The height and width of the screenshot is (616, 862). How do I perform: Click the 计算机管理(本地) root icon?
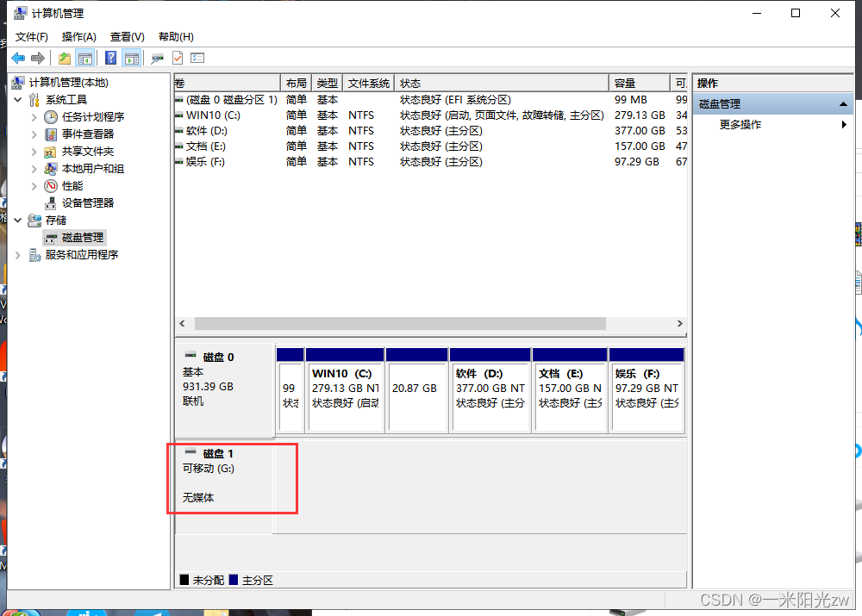[18, 83]
